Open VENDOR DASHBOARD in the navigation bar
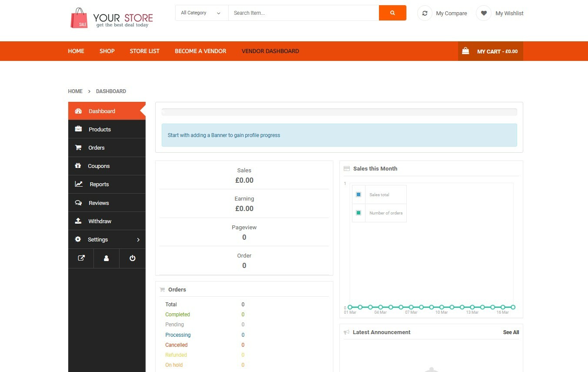 [270, 51]
